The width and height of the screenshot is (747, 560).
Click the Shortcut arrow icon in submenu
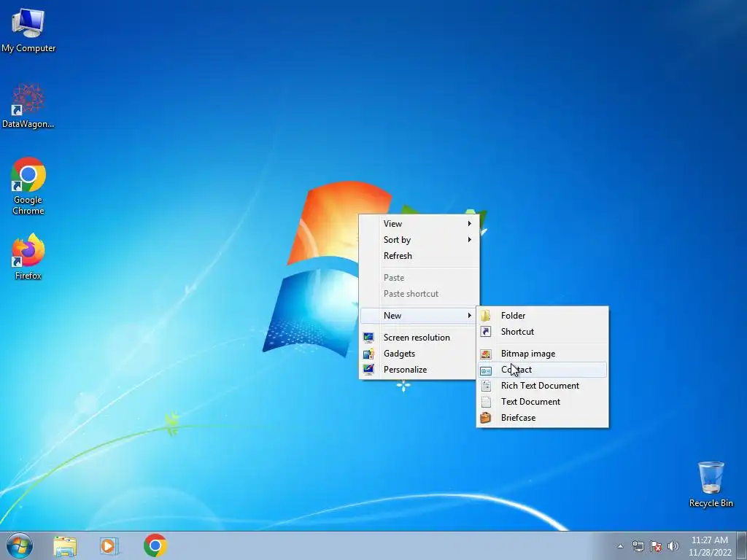pos(485,332)
